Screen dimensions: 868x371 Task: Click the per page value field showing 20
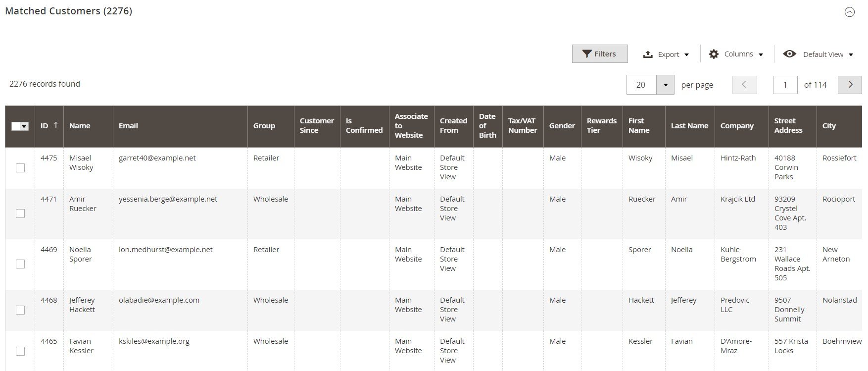coord(641,85)
